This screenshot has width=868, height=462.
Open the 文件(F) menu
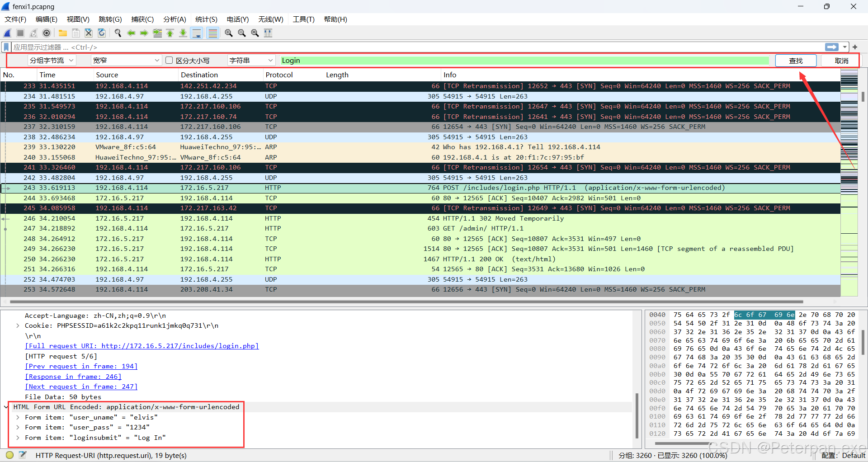click(15, 19)
